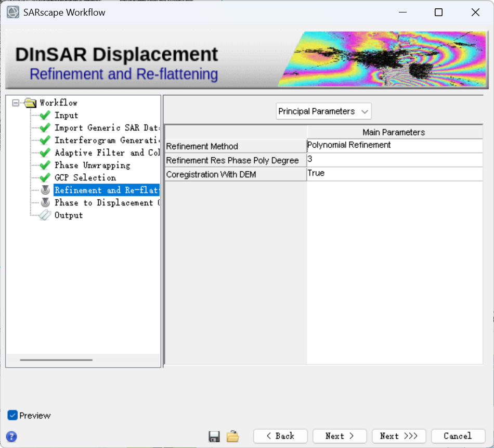
Task: Open the Principal Parameters dropdown
Action: pos(323,111)
